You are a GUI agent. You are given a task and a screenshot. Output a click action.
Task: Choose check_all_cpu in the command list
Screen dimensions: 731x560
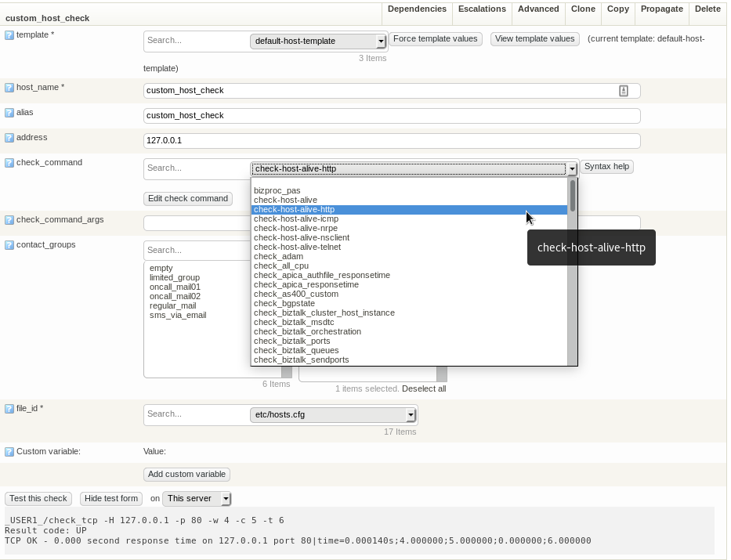click(x=409, y=266)
